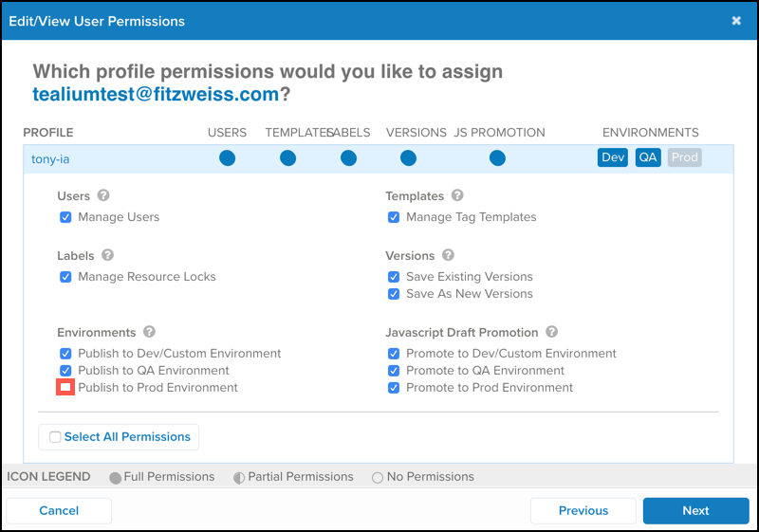This screenshot has height=532, width=759.
Task: Click the Versions help question mark icon
Action: (x=448, y=255)
